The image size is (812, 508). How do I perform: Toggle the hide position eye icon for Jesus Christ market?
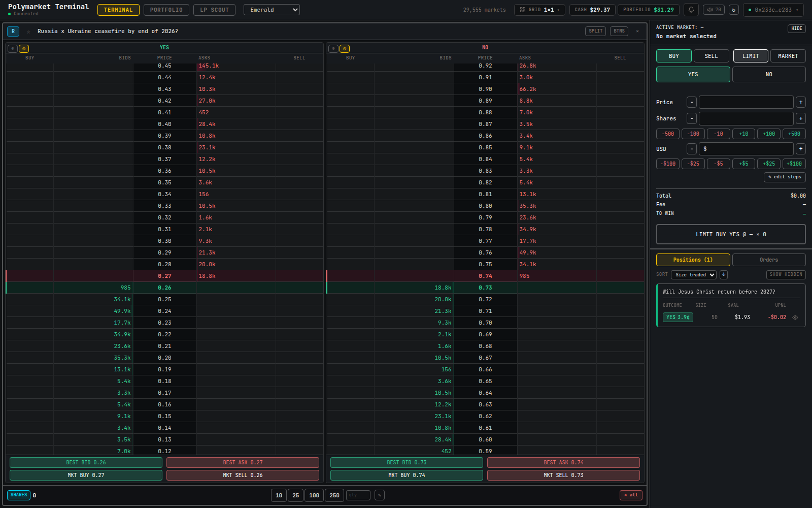click(x=795, y=317)
